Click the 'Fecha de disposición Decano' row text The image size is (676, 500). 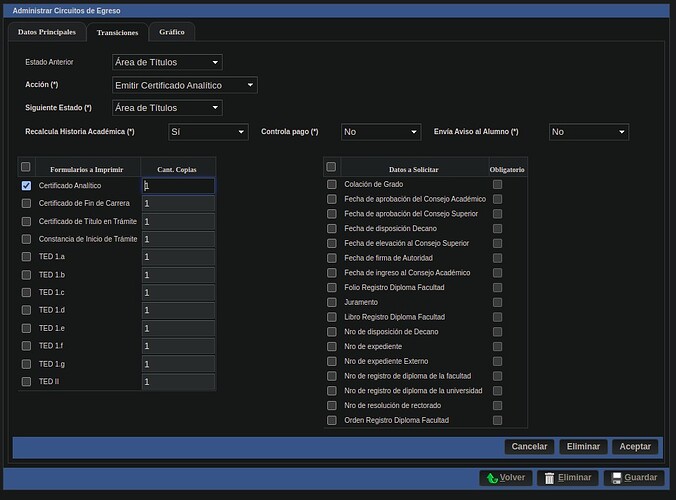(x=390, y=228)
